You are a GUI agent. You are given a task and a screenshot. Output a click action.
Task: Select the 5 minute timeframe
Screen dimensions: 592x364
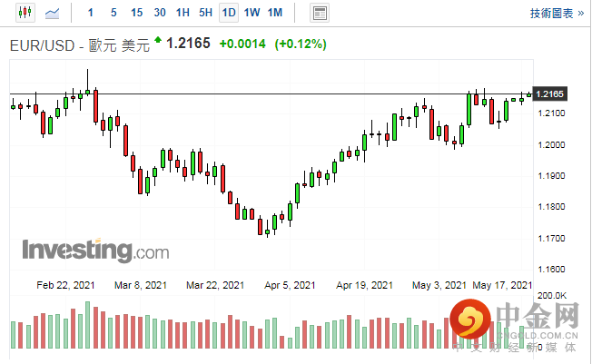pos(113,13)
